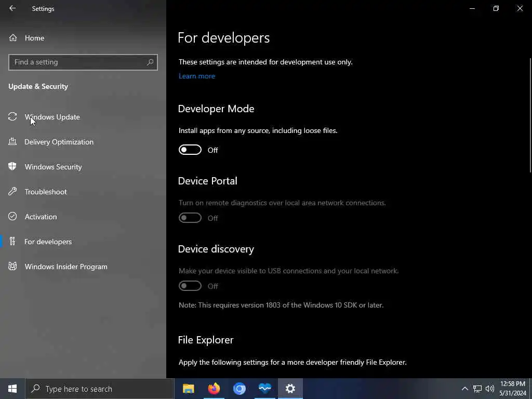Click the taskbar Type here to search box
This screenshot has width=532, height=399.
pyautogui.click(x=99, y=389)
